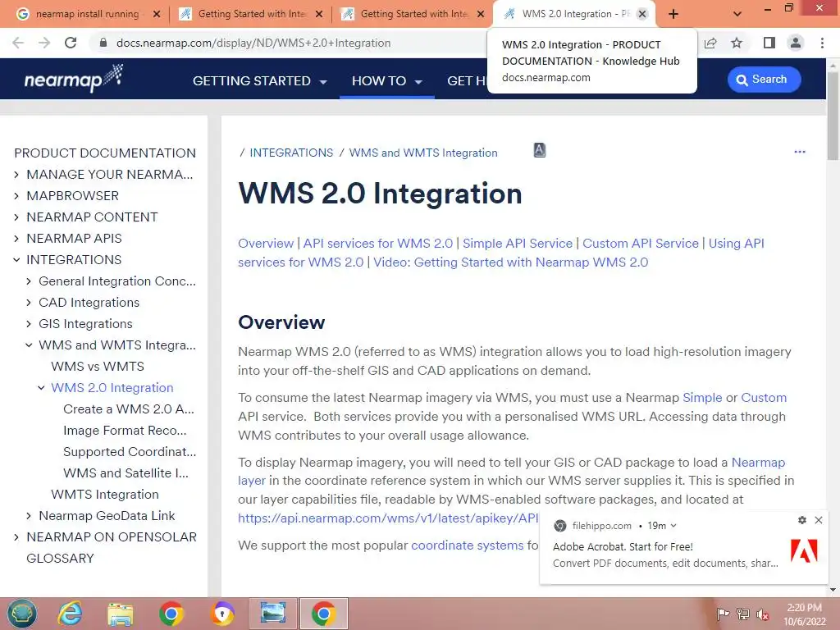
Task: Close the WMS 2.0 Integration tab
Action: coord(642,14)
